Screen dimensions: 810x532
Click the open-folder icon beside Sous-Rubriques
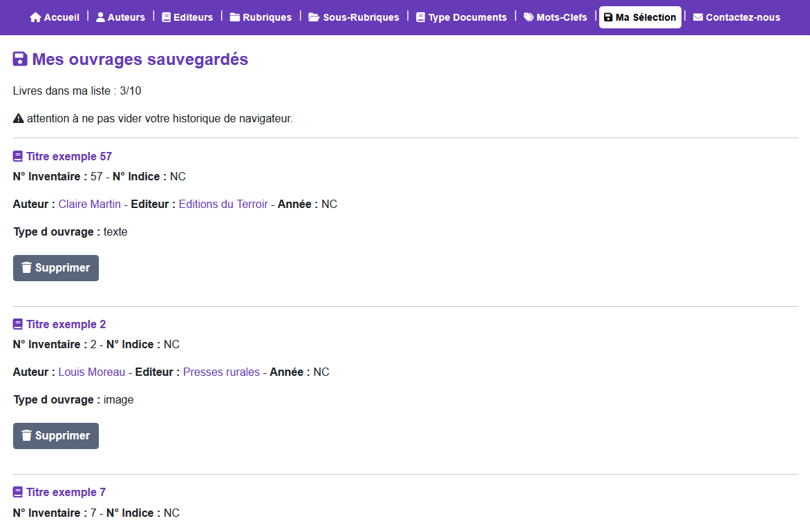pyautogui.click(x=314, y=17)
